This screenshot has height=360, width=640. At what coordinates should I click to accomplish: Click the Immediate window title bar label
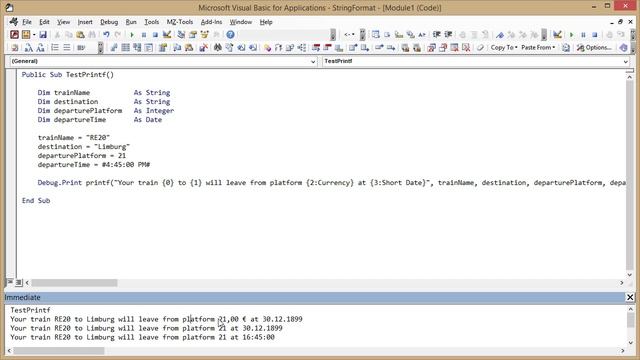pyautogui.click(x=22, y=297)
